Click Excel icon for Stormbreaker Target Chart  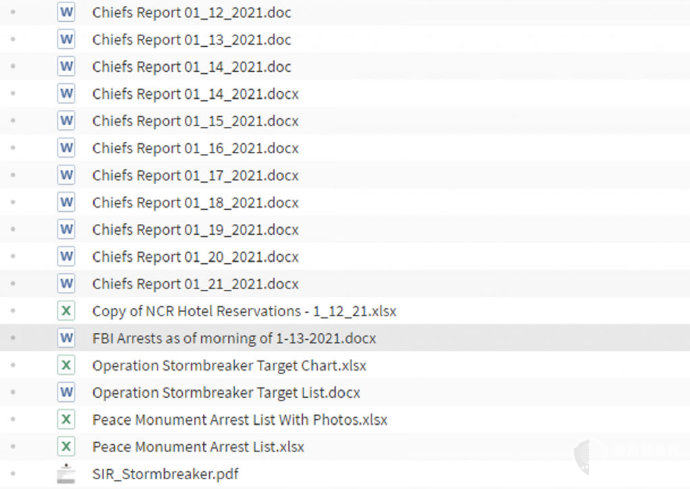[66, 365]
